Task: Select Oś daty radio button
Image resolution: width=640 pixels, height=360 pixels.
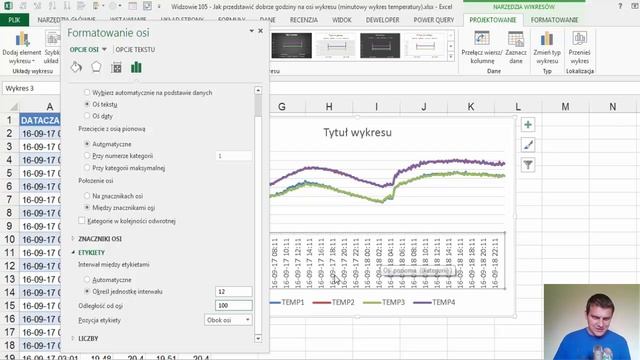Action: tap(87, 116)
